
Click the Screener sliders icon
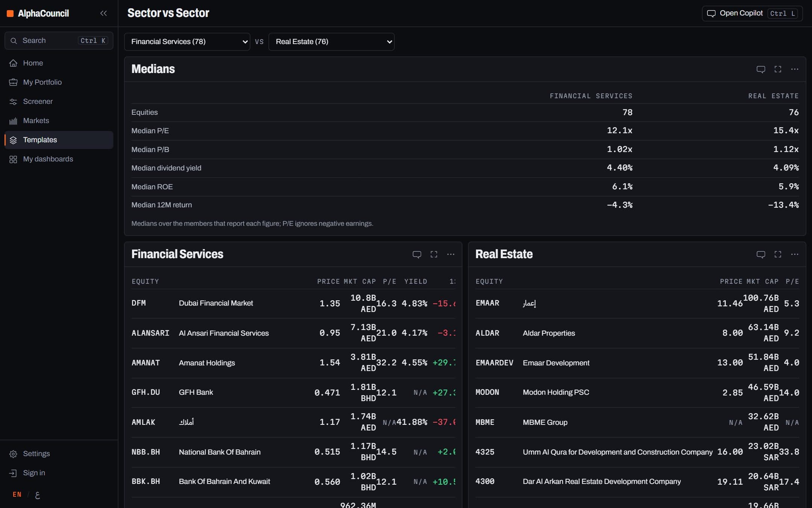[x=13, y=102]
